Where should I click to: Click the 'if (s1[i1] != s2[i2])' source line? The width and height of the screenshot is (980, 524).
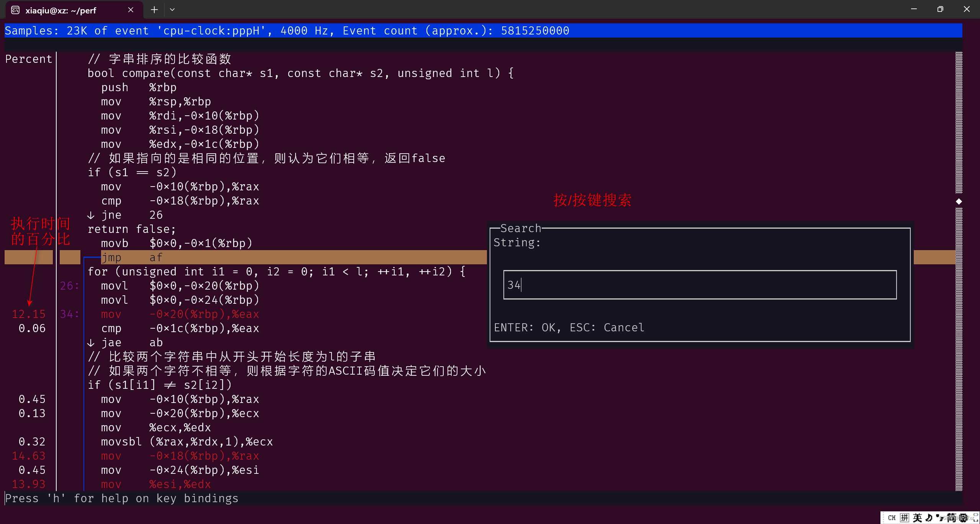point(160,385)
